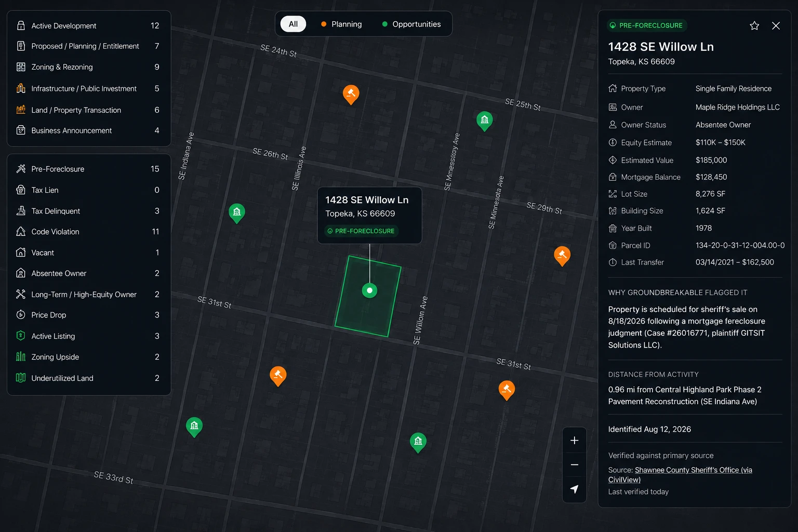Click the Active Listing shield icon
The image size is (798, 532).
(21, 336)
